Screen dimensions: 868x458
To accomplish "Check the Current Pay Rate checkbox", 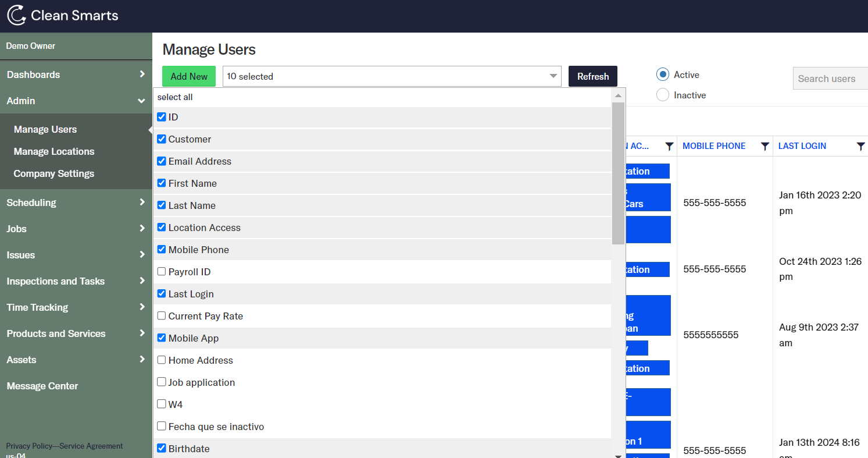I will point(162,316).
